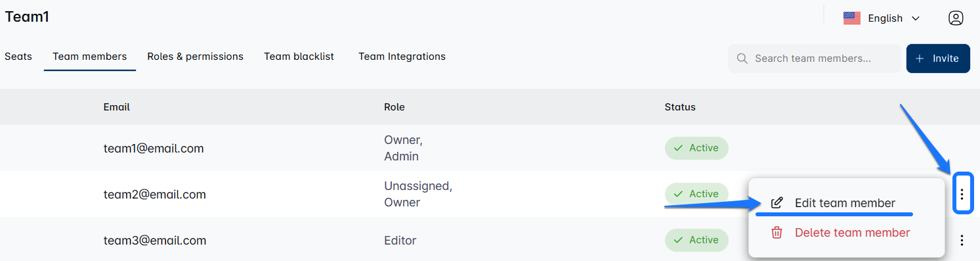Click the US flag language icon
Screen dimensions: 980x261
click(852, 18)
